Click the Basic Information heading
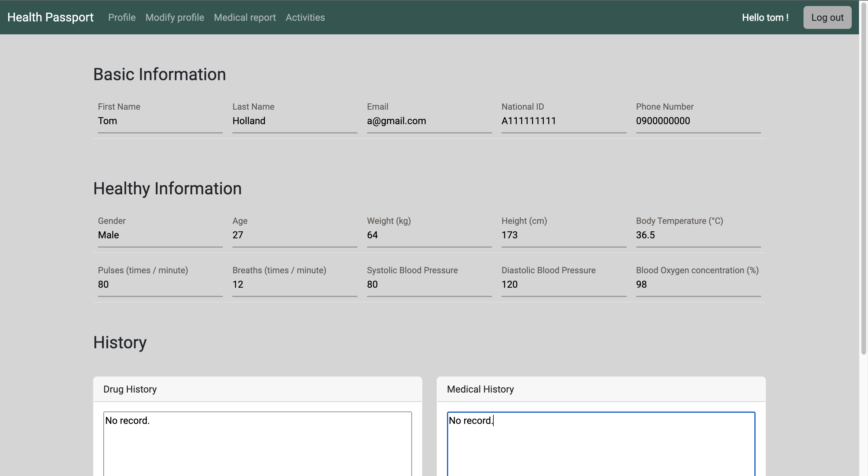Viewport: 868px width, 476px height. 159,74
